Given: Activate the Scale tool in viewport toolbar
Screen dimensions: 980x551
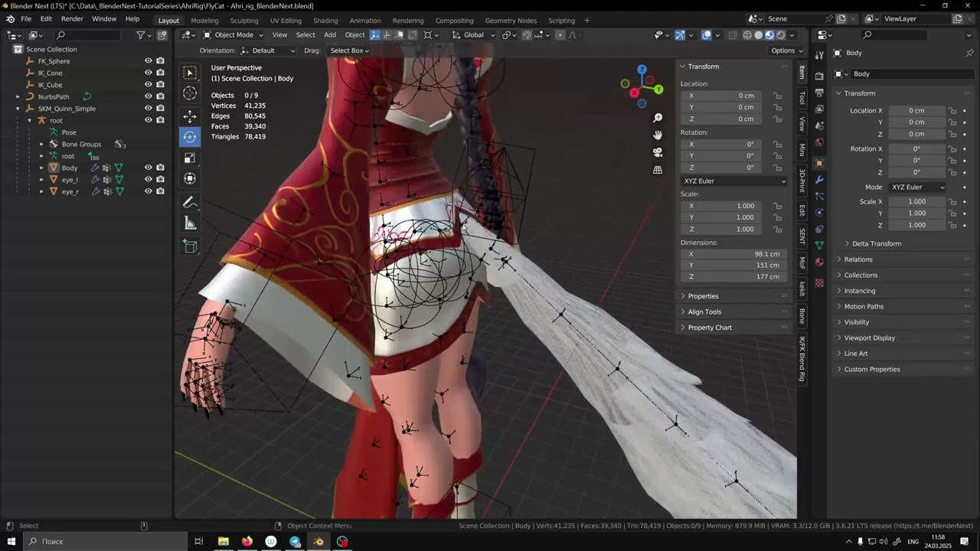Looking at the screenshot, I should tap(190, 158).
